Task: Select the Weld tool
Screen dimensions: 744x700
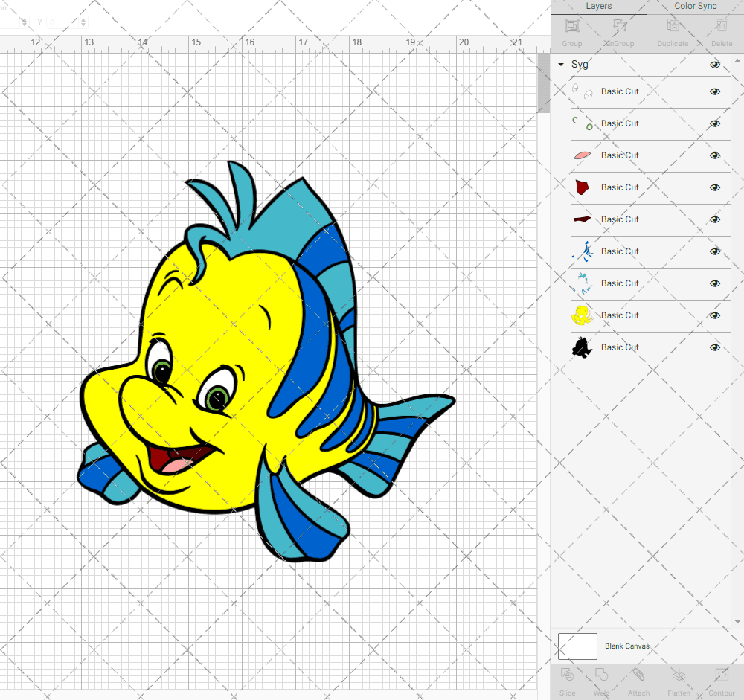Action: (x=601, y=675)
